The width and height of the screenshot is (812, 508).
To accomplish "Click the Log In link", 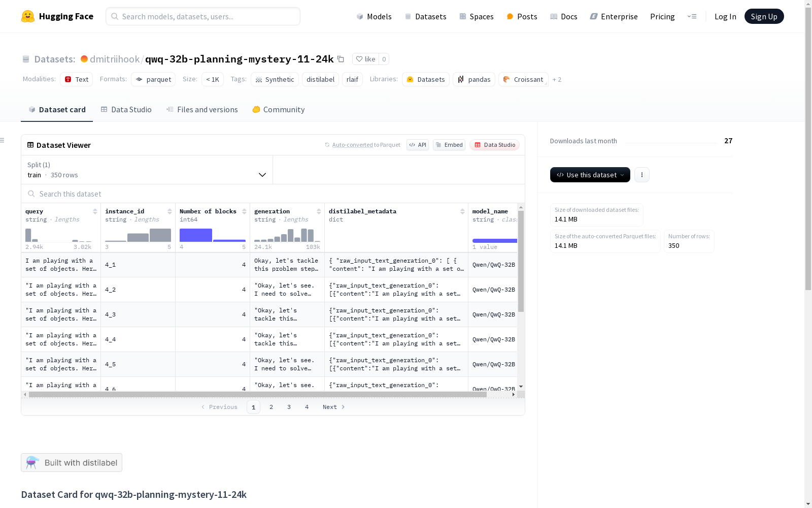I will point(725,16).
